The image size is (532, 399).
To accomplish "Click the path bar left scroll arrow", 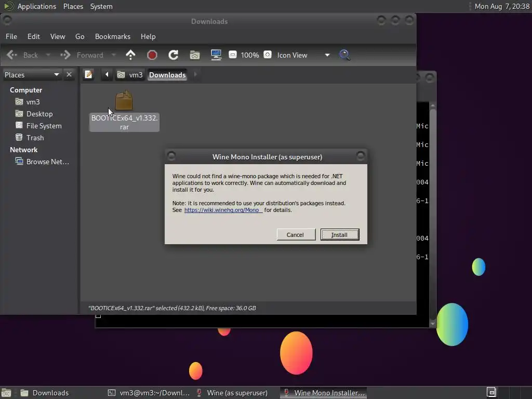I will 107,74.
